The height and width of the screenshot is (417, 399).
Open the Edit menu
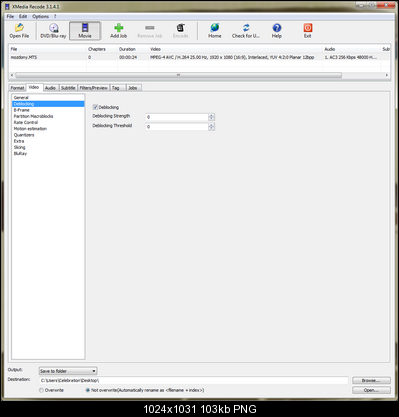coord(23,16)
